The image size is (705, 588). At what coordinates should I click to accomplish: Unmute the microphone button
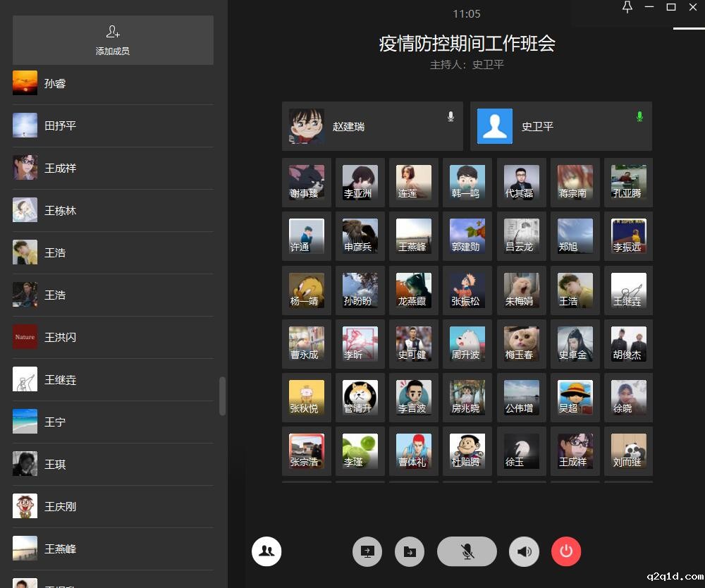click(467, 551)
